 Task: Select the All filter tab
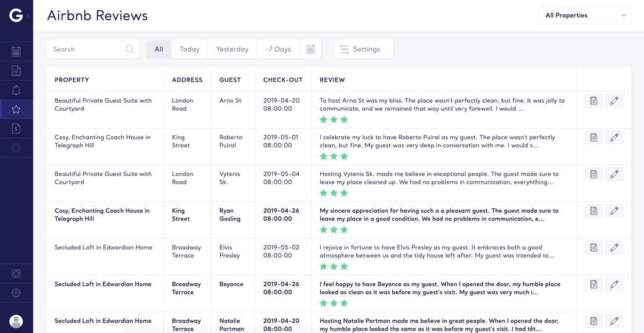(159, 49)
